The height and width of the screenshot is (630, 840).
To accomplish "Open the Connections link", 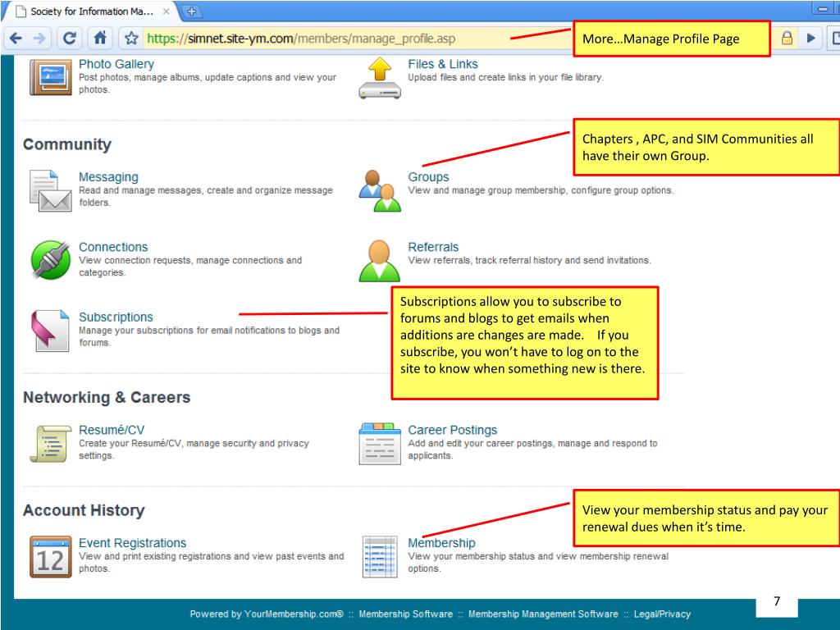I will [113, 247].
